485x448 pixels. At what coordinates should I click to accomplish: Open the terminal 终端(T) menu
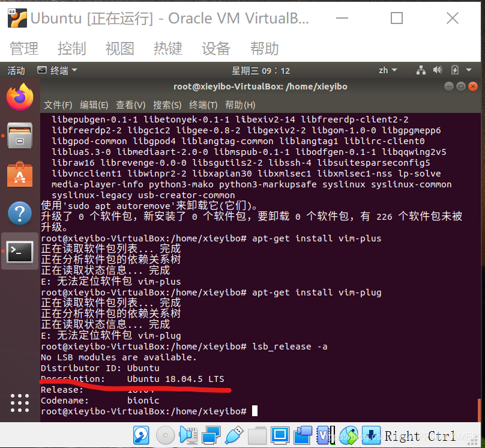[203, 105]
